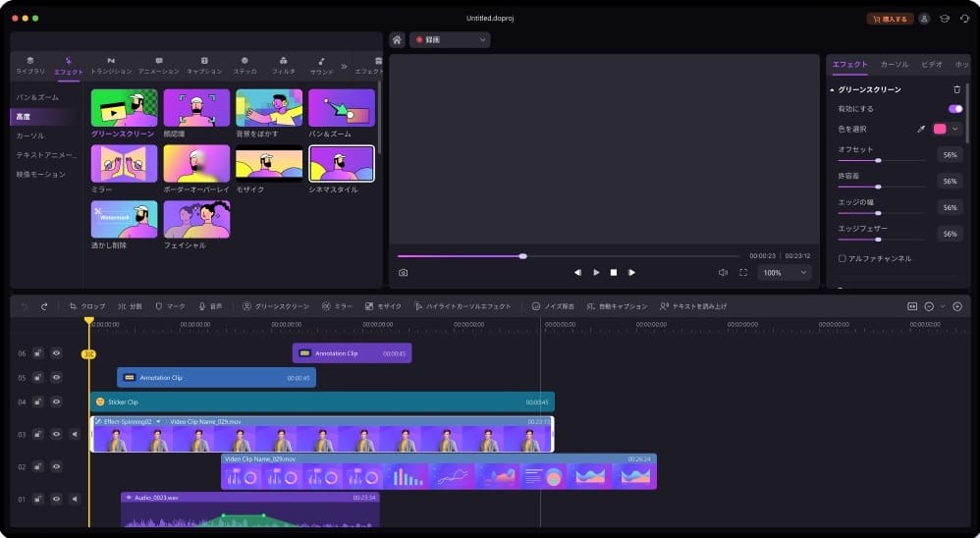This screenshot has height=538, width=980.
Task: Disable the 有効にする green screen switch
Action: point(954,109)
